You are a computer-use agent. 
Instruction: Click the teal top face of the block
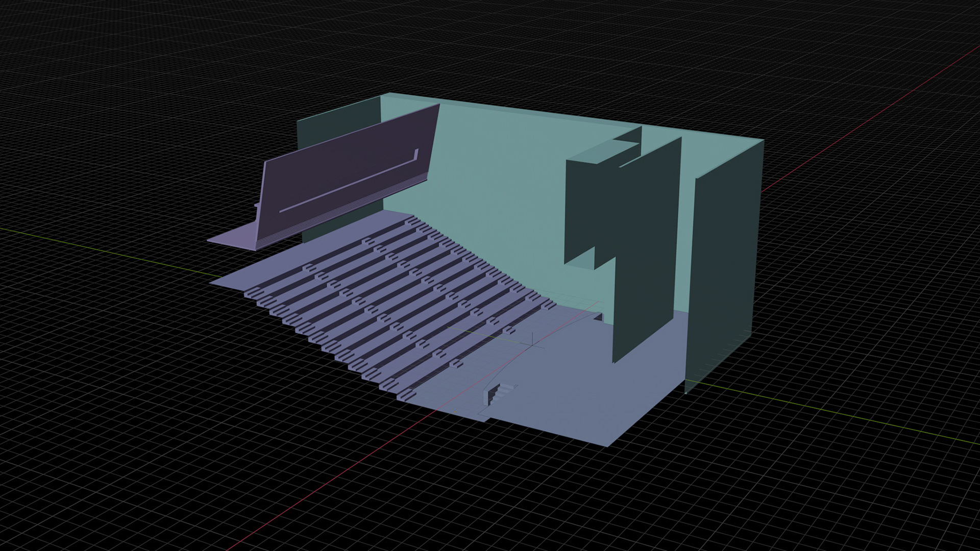[605, 152]
